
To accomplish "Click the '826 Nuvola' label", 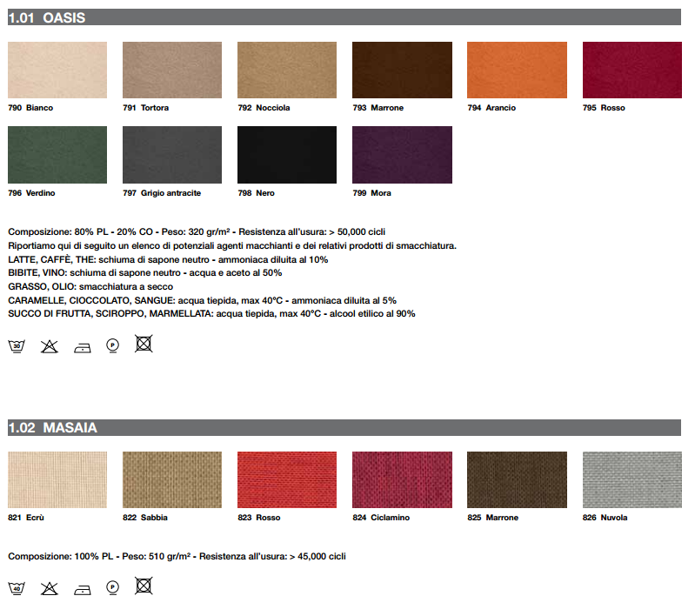I will point(605,518).
